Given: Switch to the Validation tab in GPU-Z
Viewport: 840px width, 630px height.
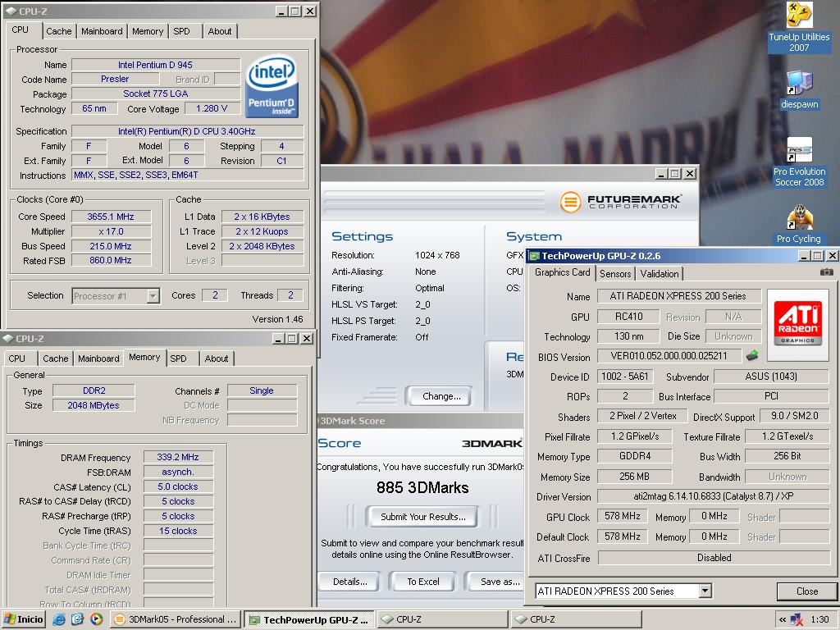Looking at the screenshot, I should [x=660, y=274].
